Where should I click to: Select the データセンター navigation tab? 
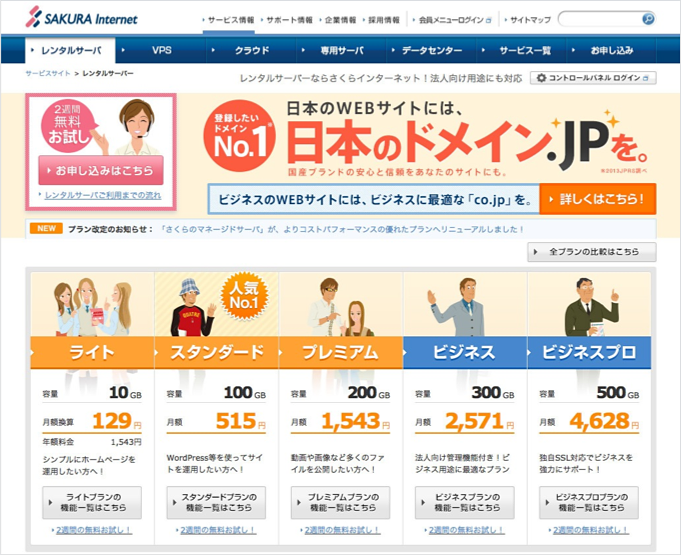pyautogui.click(x=432, y=50)
